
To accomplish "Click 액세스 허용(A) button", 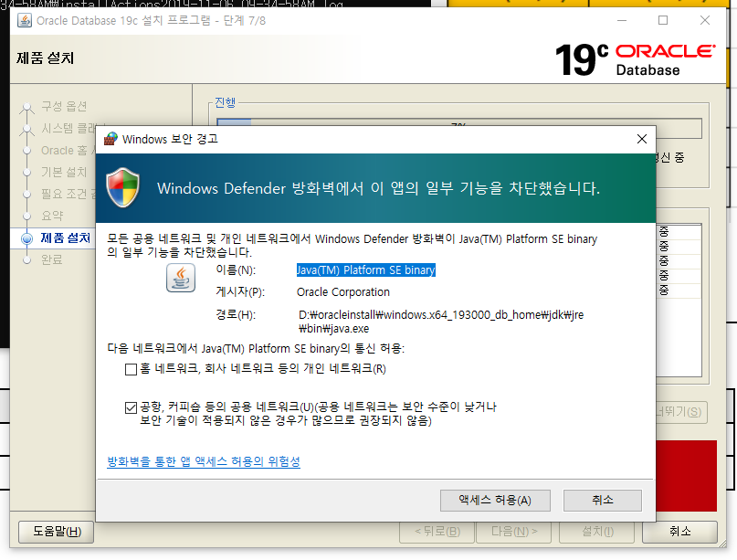I will (495, 500).
